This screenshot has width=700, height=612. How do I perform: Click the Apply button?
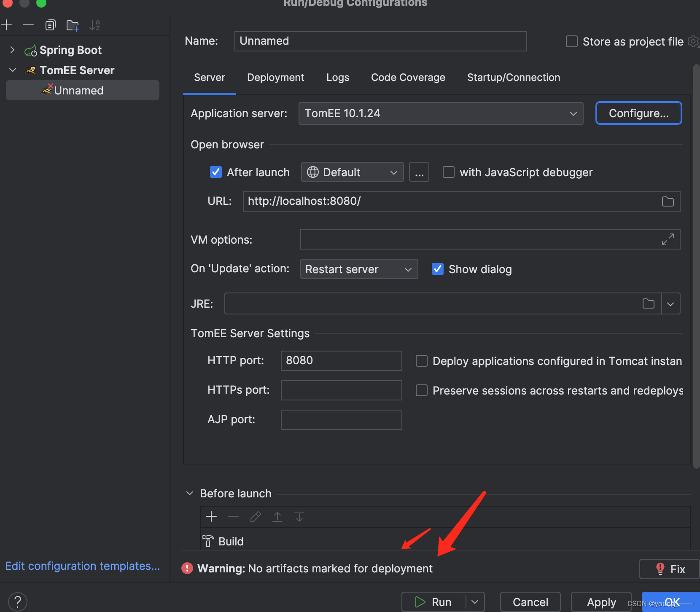point(601,602)
